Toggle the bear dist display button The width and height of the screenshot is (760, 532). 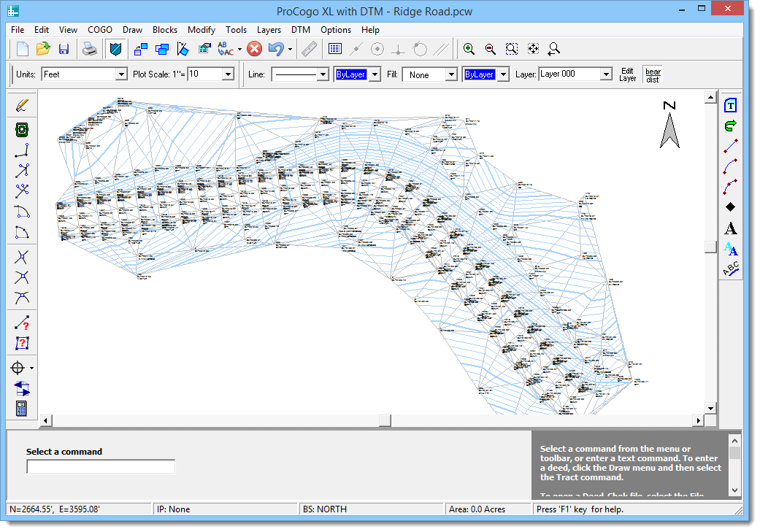[x=653, y=75]
